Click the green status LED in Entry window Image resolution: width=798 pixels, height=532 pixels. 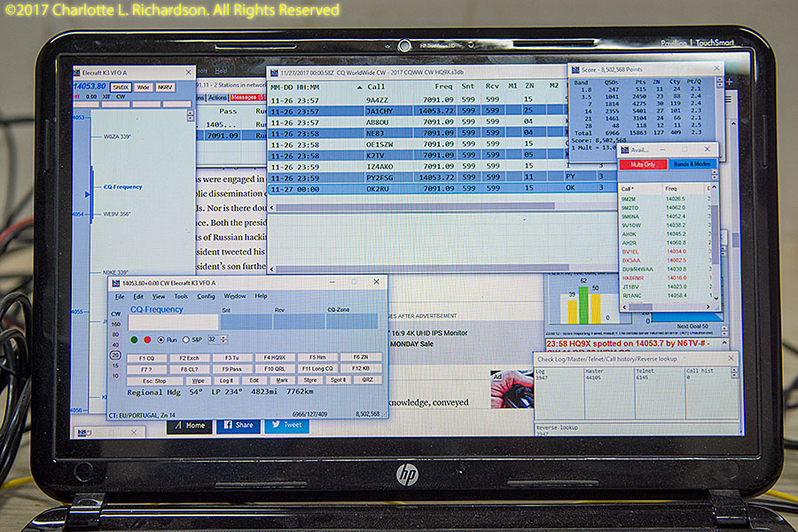tap(134, 340)
